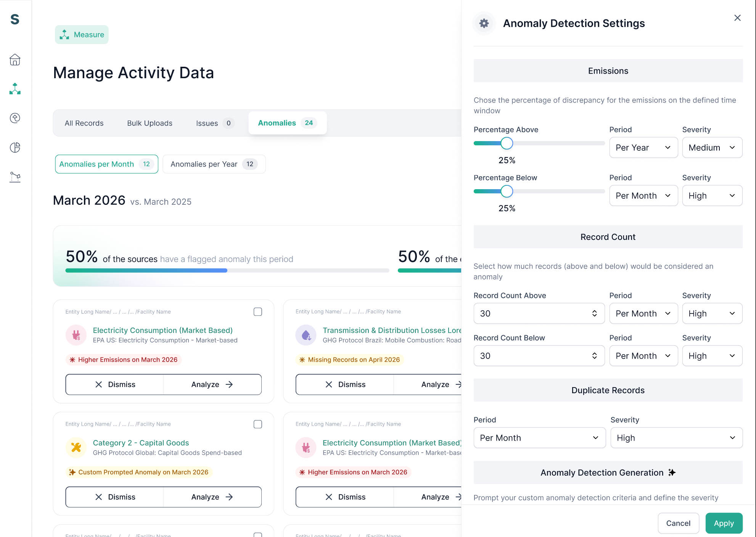Screen dimensions: 756x537
Task: Analyze the Transmission & Distribution Losses anomaly
Action: point(428,384)
